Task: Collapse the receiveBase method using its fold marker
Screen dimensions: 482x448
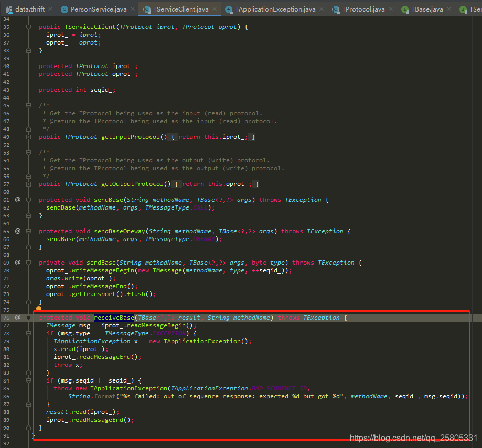Action: click(x=28, y=318)
